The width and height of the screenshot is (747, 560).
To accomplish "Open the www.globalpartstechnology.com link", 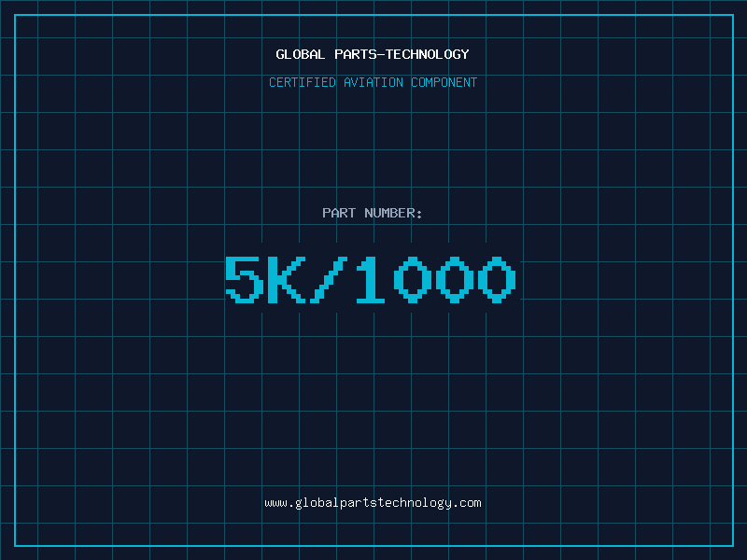I will coord(373,503).
